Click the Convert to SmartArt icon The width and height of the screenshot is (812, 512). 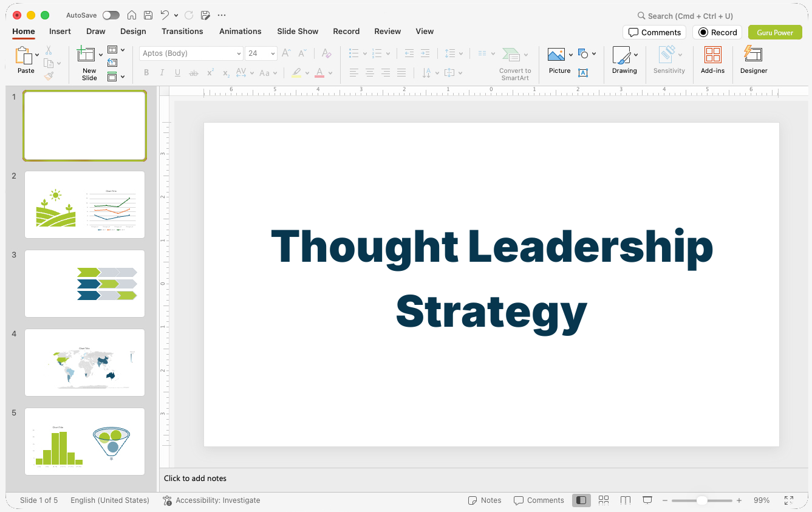(511, 55)
